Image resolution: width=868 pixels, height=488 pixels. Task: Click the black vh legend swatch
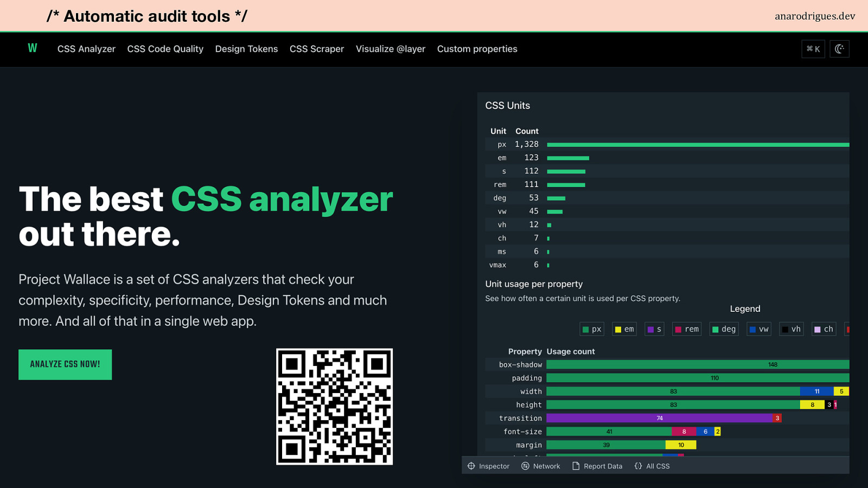click(x=785, y=329)
